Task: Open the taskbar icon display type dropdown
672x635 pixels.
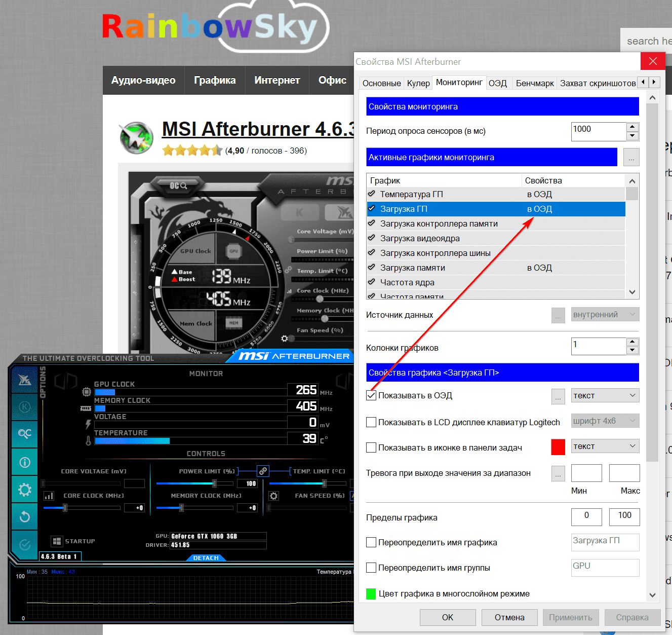Action: (x=605, y=446)
